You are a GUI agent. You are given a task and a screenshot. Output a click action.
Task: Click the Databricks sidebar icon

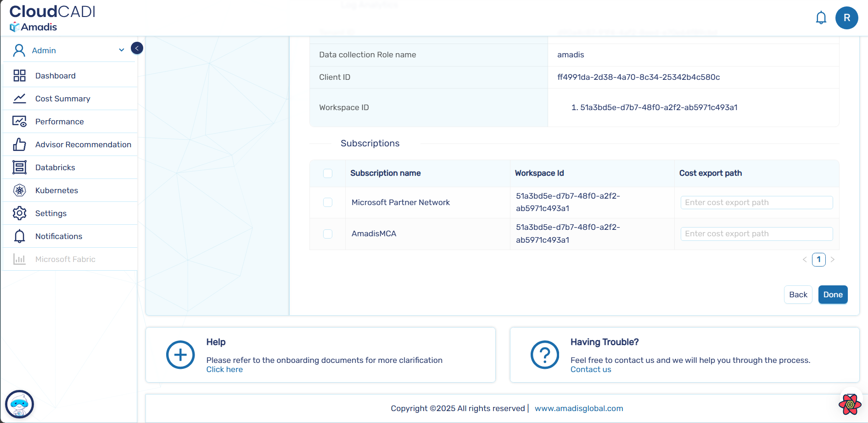[x=19, y=167]
